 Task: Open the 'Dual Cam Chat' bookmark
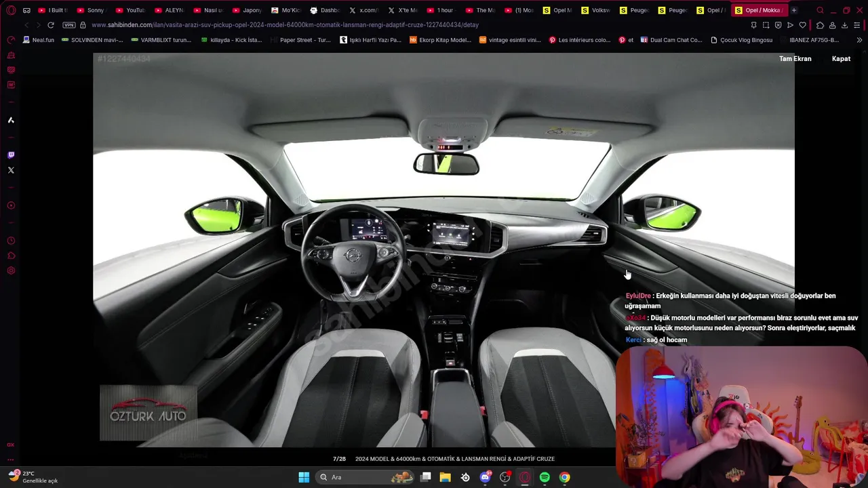tap(671, 40)
